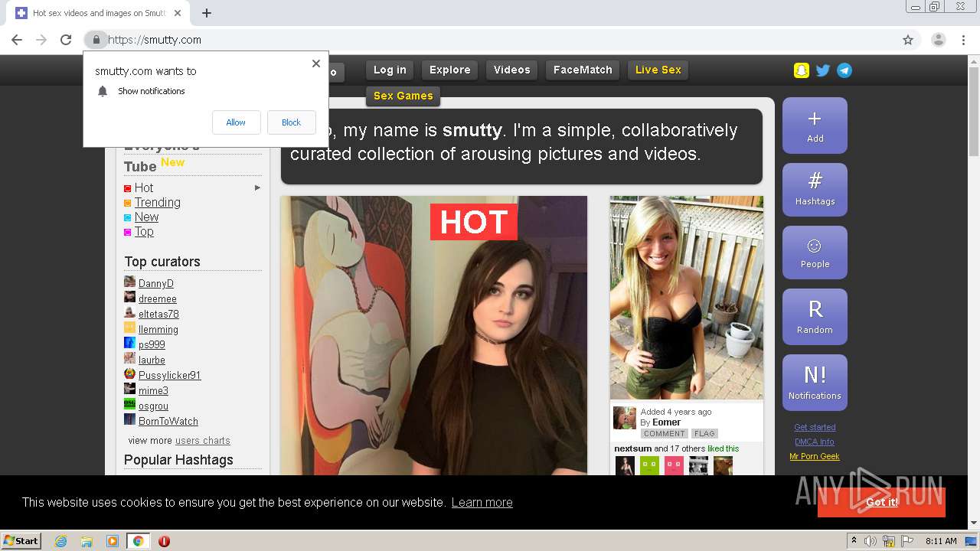Open the Explore menu item
Screen dimensions: 980x551
click(450, 70)
